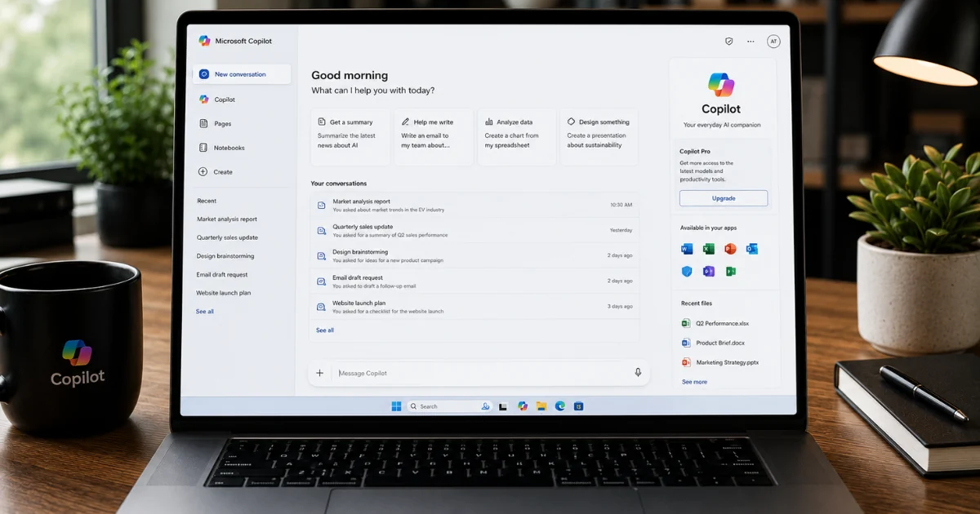Image resolution: width=980 pixels, height=514 pixels.
Task: Open the Windows Start button
Action: click(396, 405)
